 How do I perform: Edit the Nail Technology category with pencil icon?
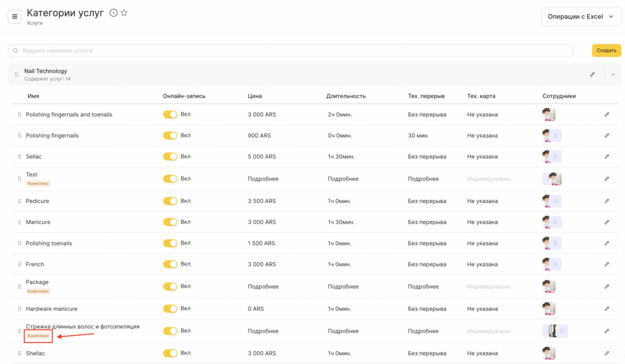592,75
